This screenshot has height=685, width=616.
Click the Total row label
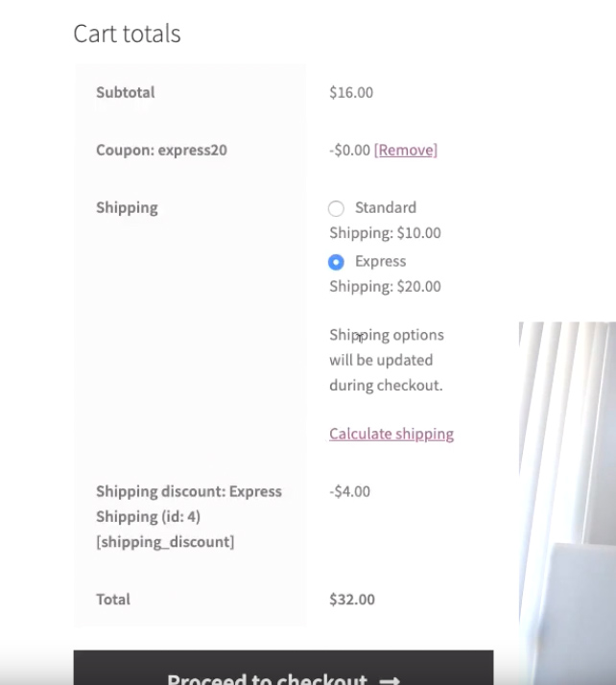(x=113, y=599)
